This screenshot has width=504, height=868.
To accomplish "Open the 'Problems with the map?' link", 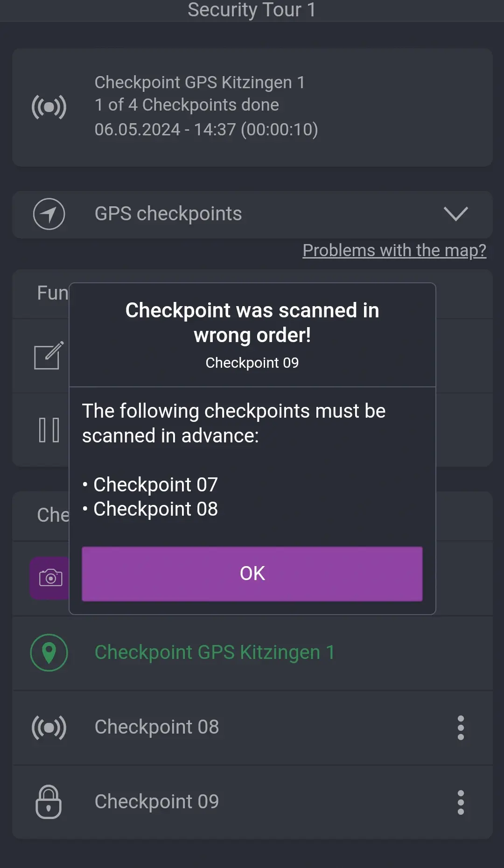I will point(394,251).
